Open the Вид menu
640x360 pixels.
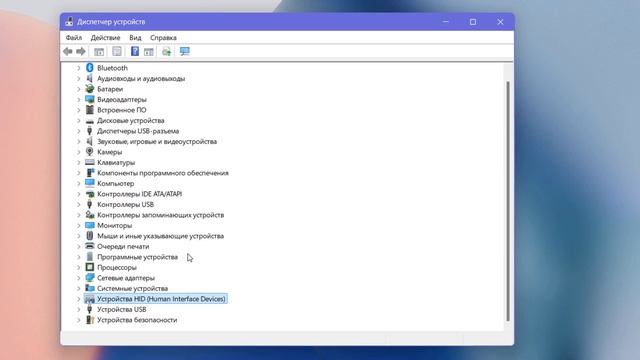pos(135,38)
